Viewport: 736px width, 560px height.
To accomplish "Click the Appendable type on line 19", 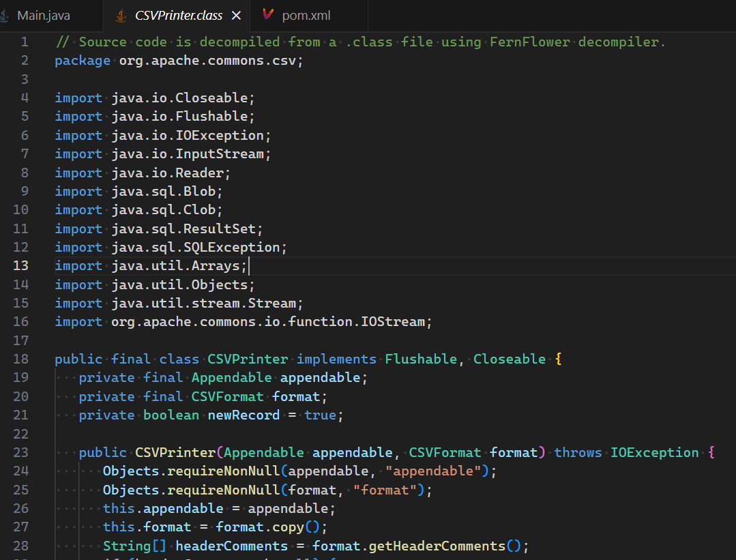I will click(x=231, y=377).
